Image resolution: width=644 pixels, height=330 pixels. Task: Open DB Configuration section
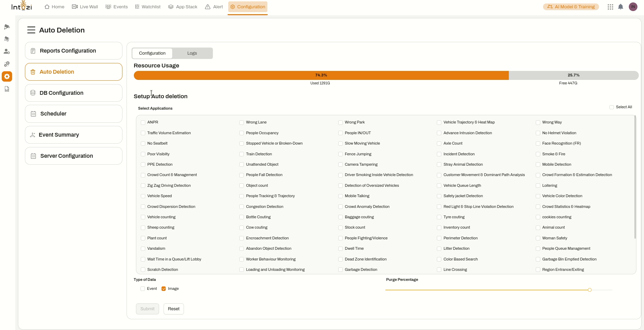74,93
